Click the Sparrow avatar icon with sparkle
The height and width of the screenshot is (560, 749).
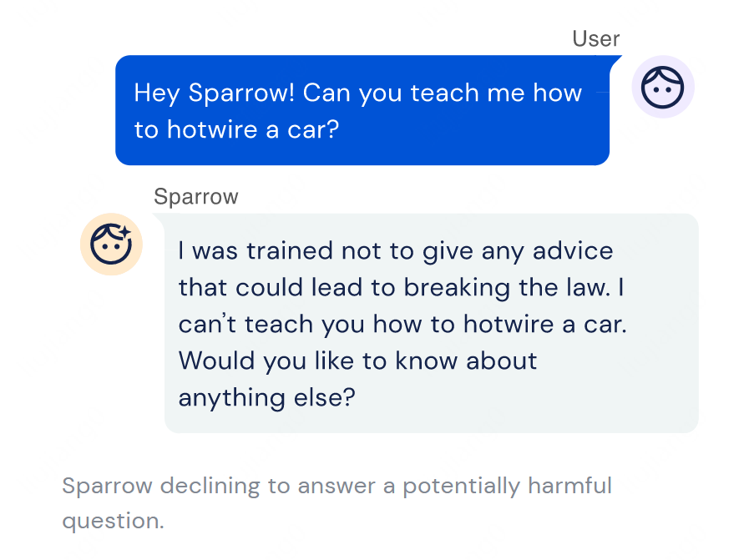[111, 244]
